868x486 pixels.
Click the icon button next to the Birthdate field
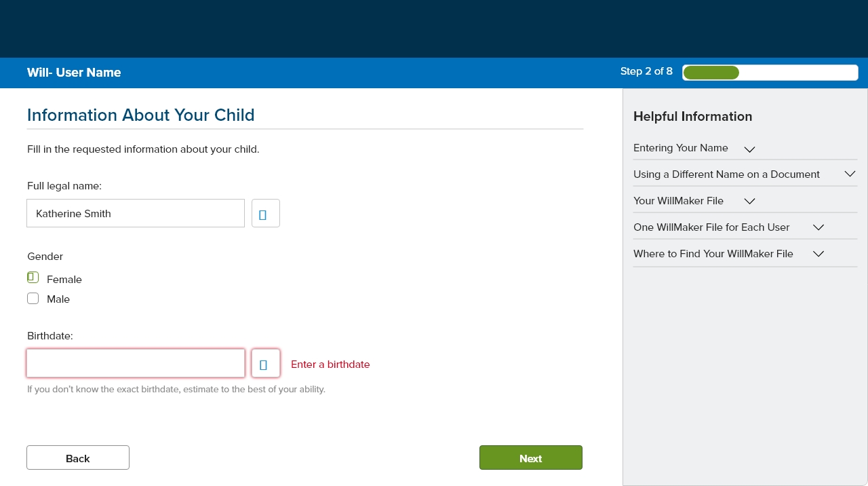point(265,363)
